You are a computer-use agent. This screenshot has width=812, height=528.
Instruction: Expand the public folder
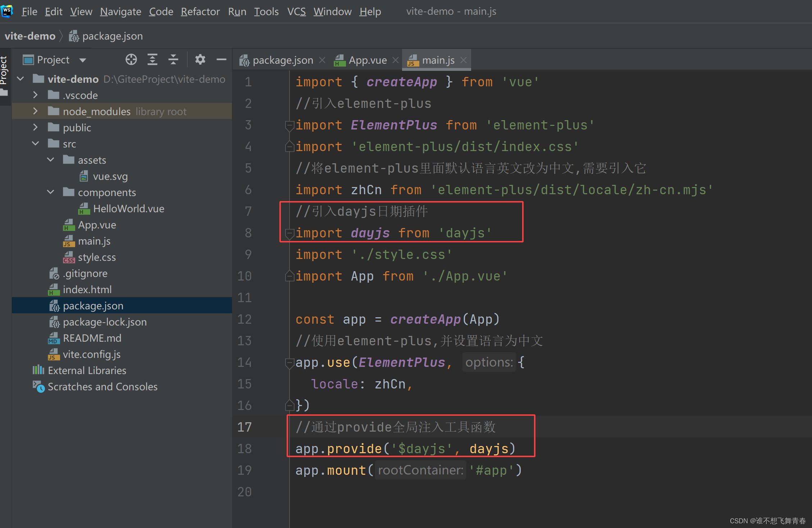point(35,127)
